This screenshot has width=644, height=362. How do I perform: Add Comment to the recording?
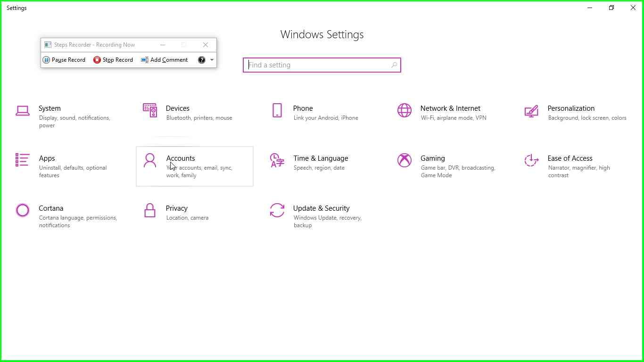[165, 60]
